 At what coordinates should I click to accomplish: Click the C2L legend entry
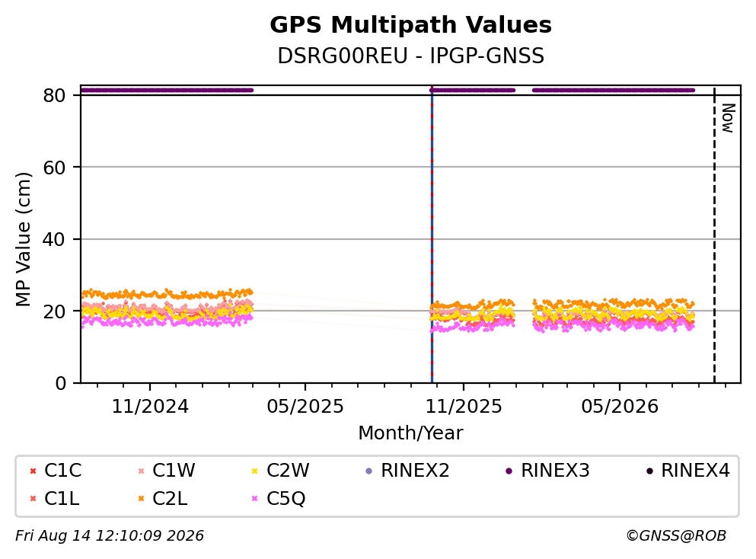[162, 498]
